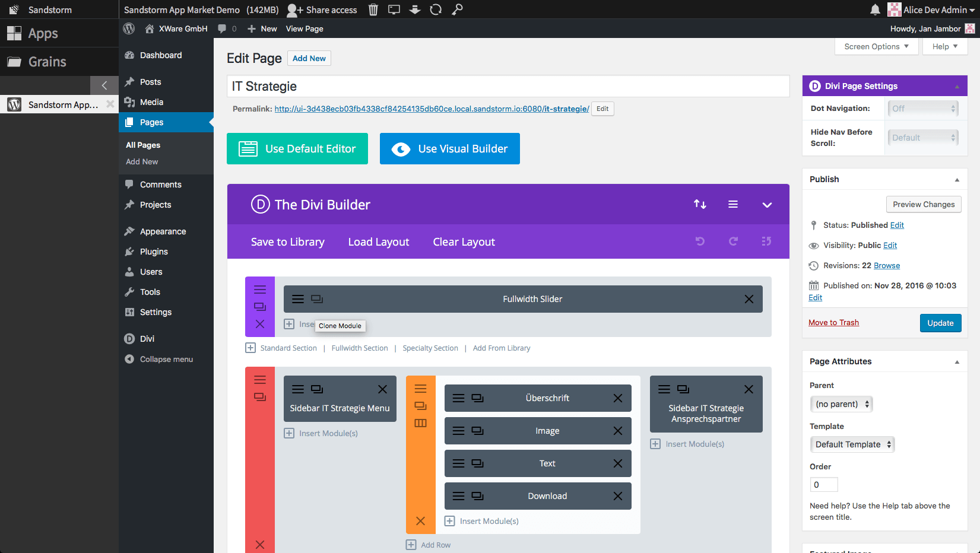This screenshot has width=980, height=553.
Task: Delete the Fullwidth Slider module
Action: [x=749, y=299]
